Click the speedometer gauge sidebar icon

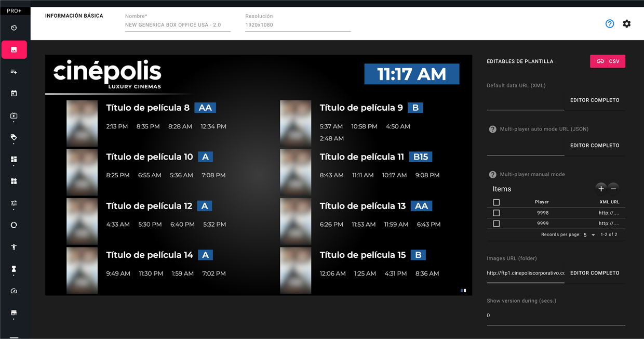click(14, 291)
